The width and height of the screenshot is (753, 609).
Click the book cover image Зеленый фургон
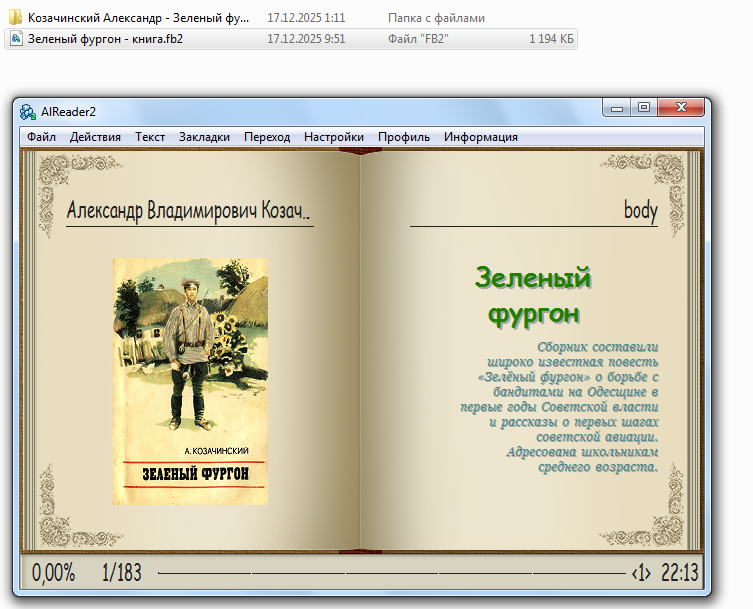pos(190,381)
